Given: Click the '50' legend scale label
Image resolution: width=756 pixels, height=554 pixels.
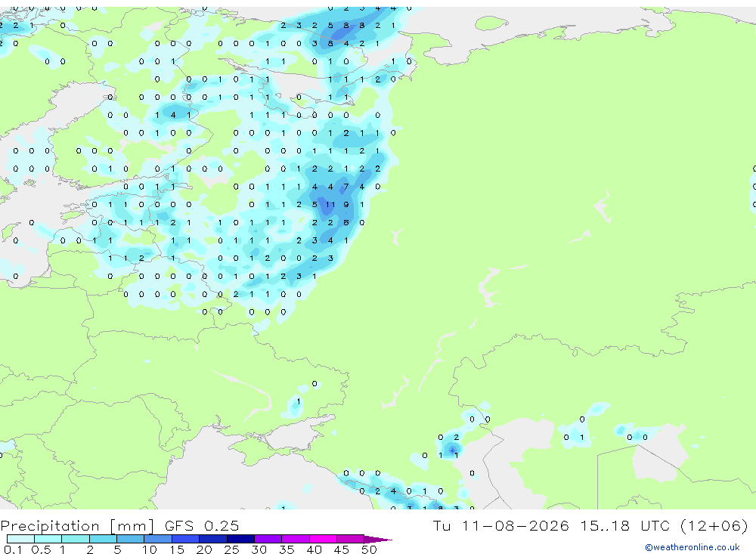Looking at the screenshot, I should pos(369,549).
